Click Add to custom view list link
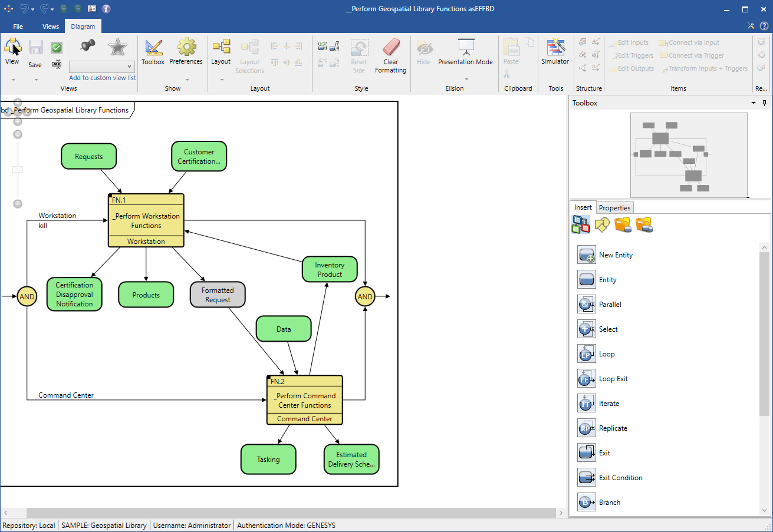Screen dimensions: 773x532 (x=102, y=78)
